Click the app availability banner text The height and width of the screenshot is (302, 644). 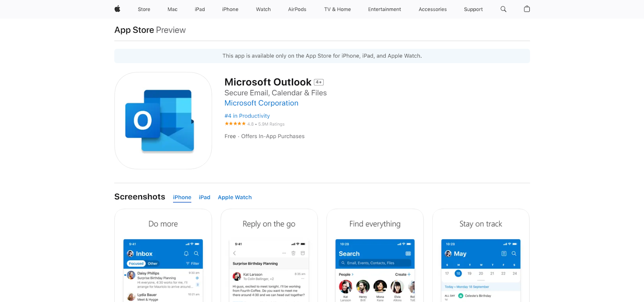(322, 56)
